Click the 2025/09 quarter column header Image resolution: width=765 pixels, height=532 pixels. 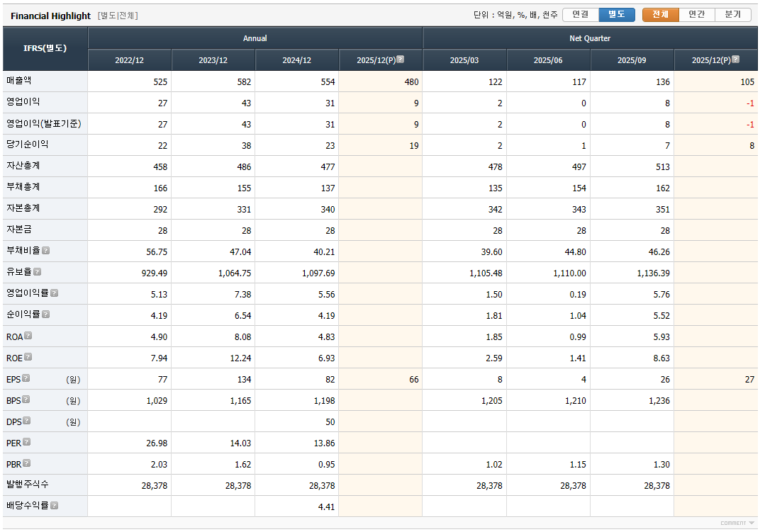pos(632,60)
